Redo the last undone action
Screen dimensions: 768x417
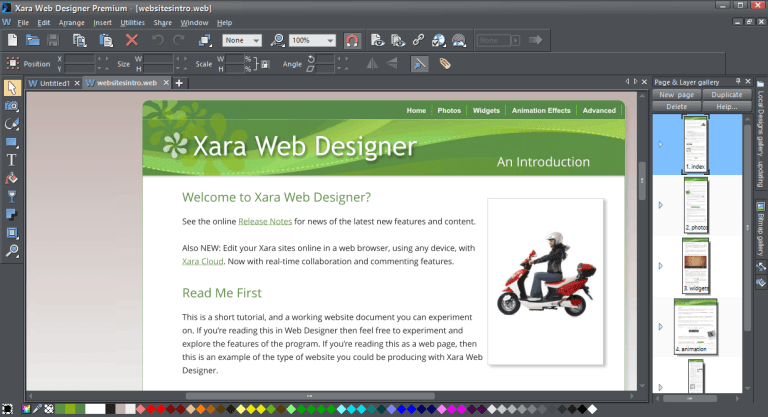(x=179, y=40)
